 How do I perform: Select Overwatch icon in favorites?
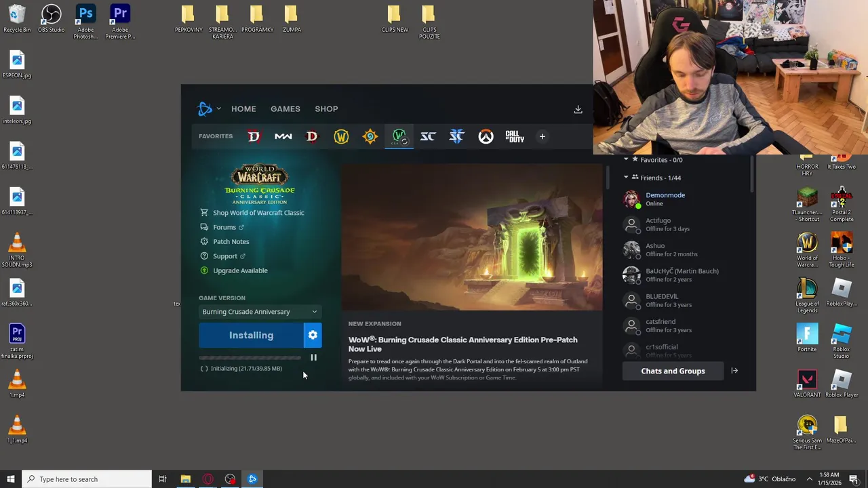coord(486,136)
